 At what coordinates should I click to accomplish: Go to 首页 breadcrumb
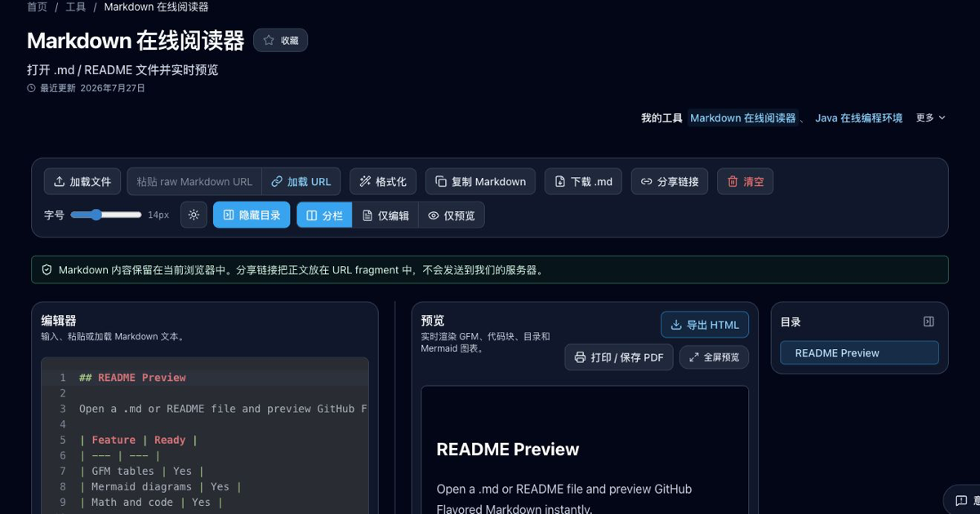point(37,7)
